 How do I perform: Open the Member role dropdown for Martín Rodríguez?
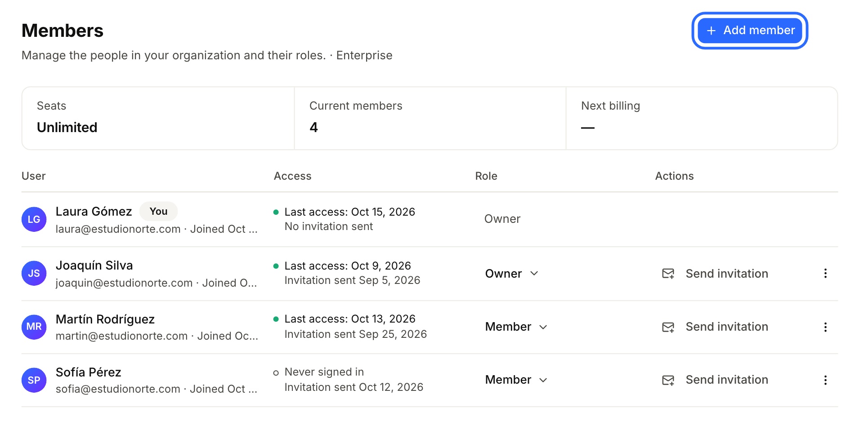[x=516, y=327]
